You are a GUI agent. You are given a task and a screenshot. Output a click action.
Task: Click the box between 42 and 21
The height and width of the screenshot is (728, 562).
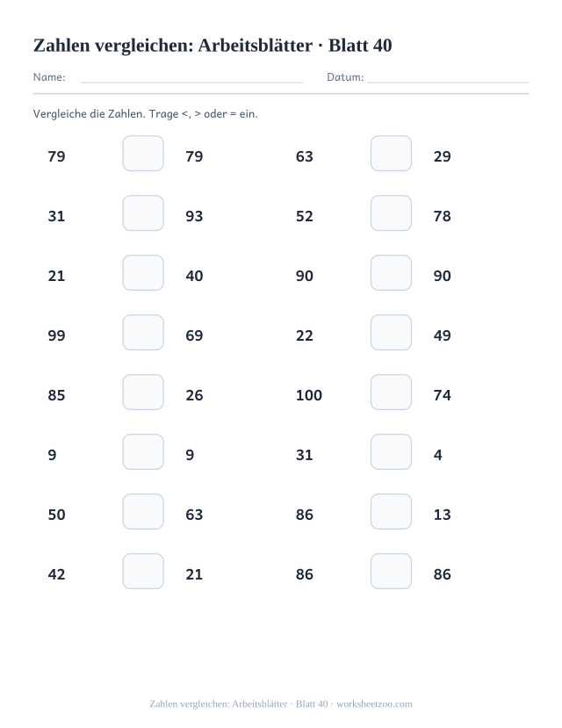click(x=143, y=571)
